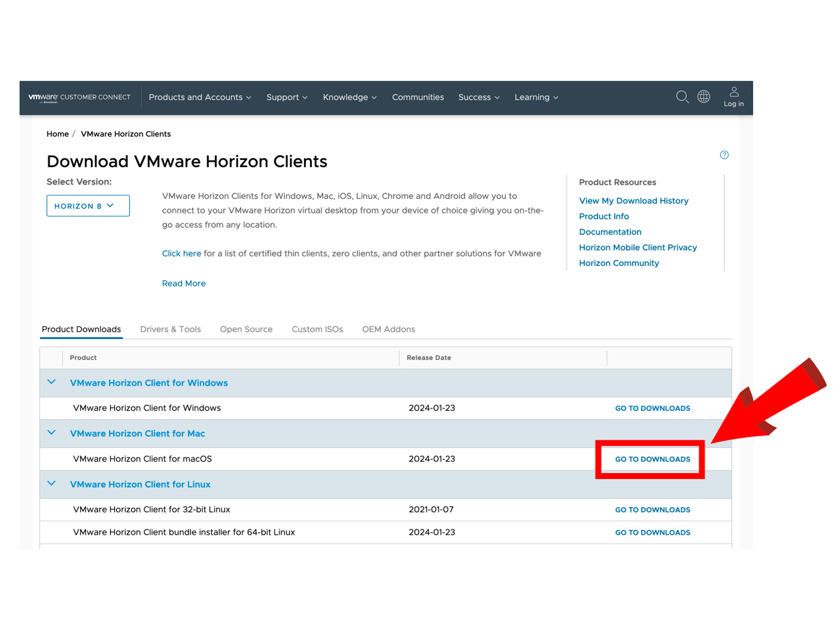840x630 pixels.
Task: Switch to the Open Source tab
Action: point(246,329)
